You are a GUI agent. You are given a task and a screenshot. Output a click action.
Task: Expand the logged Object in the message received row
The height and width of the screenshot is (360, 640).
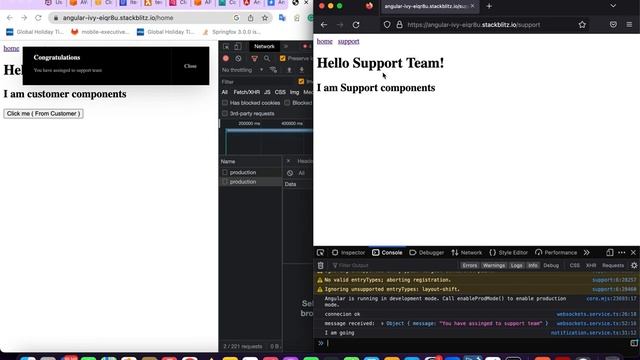pos(382,323)
